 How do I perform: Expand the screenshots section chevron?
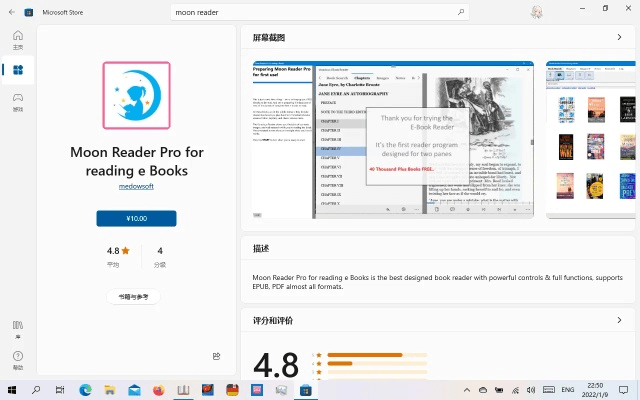click(619, 37)
